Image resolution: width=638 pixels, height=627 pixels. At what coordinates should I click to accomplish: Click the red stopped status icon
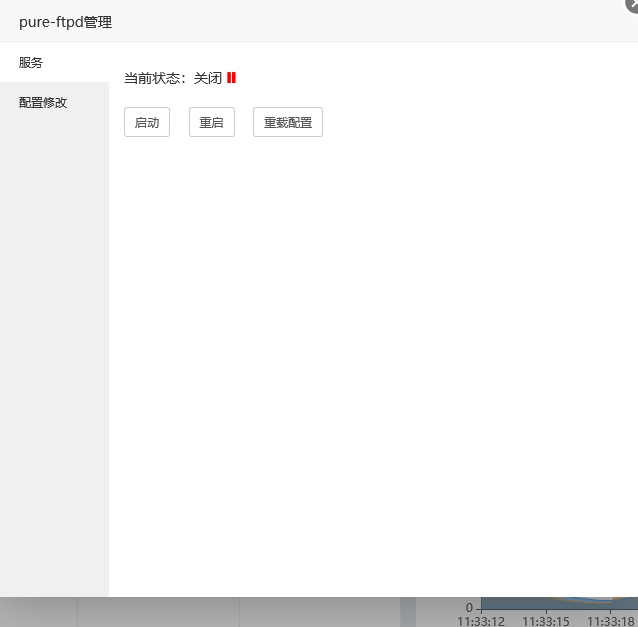(x=231, y=78)
